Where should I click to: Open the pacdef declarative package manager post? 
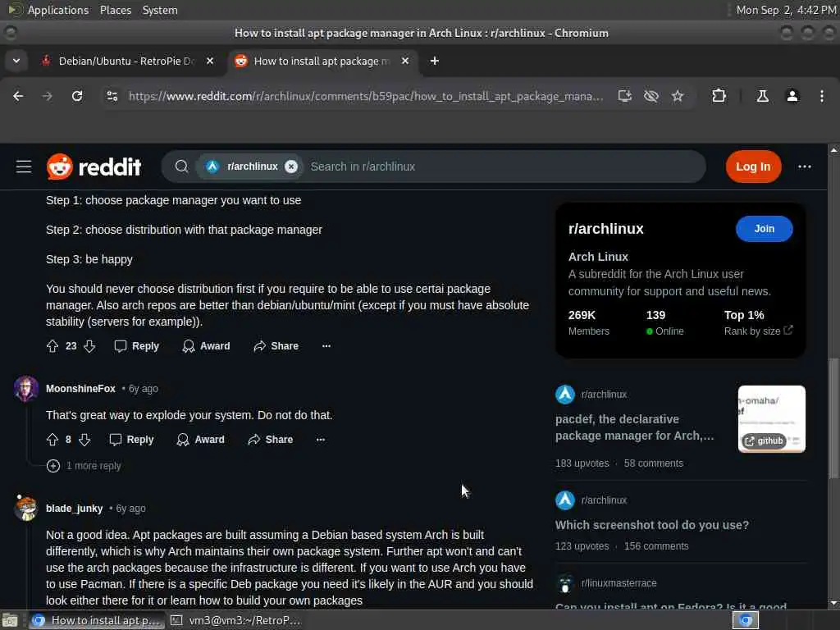[634, 427]
